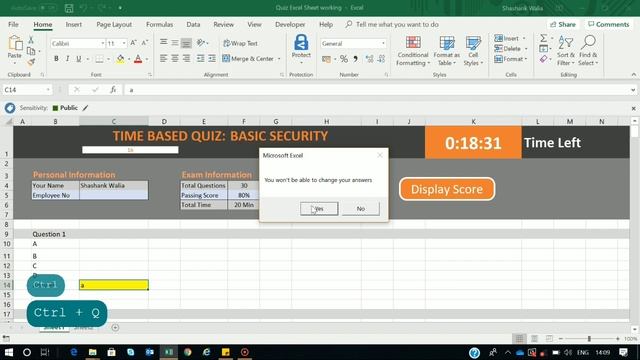Switch to the Insert tab

[74, 24]
